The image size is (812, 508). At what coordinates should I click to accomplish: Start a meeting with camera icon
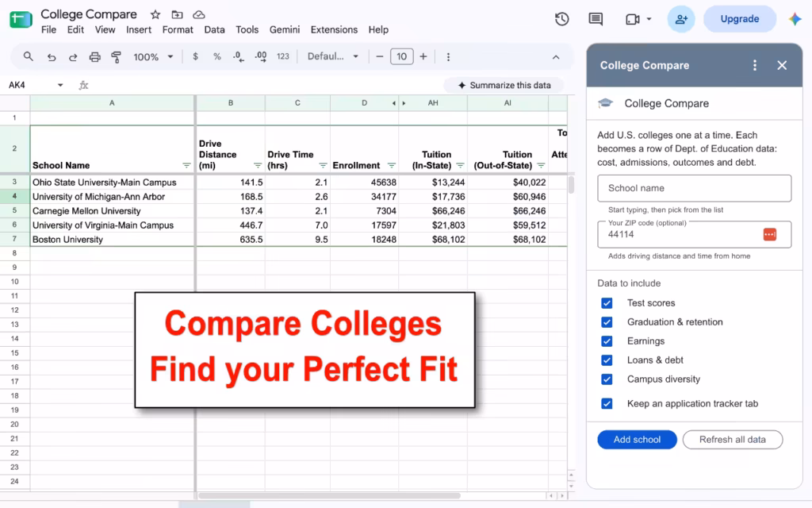click(632, 19)
